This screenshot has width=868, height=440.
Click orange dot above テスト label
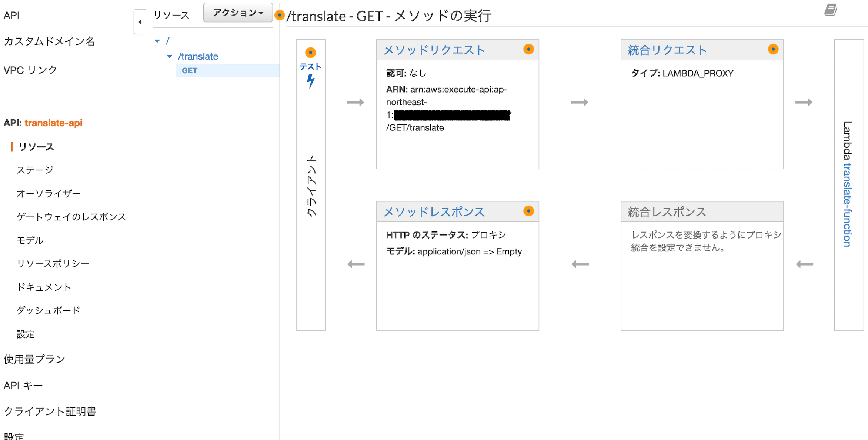310,53
